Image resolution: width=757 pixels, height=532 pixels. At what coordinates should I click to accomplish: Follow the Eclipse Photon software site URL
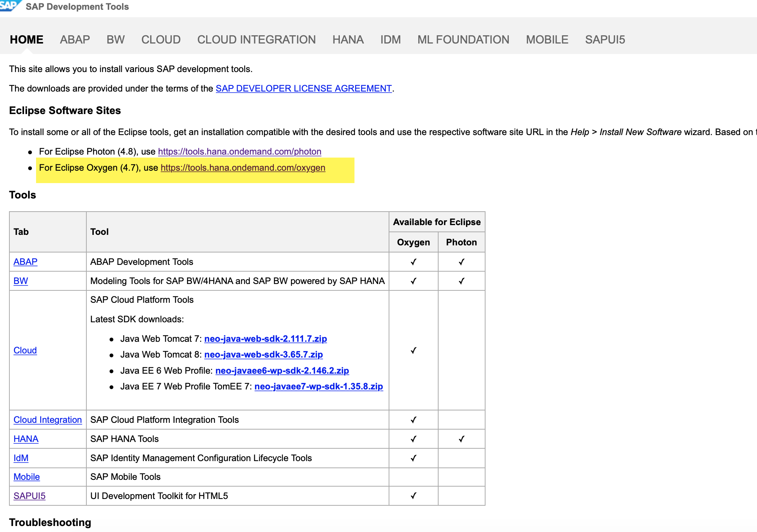point(240,152)
